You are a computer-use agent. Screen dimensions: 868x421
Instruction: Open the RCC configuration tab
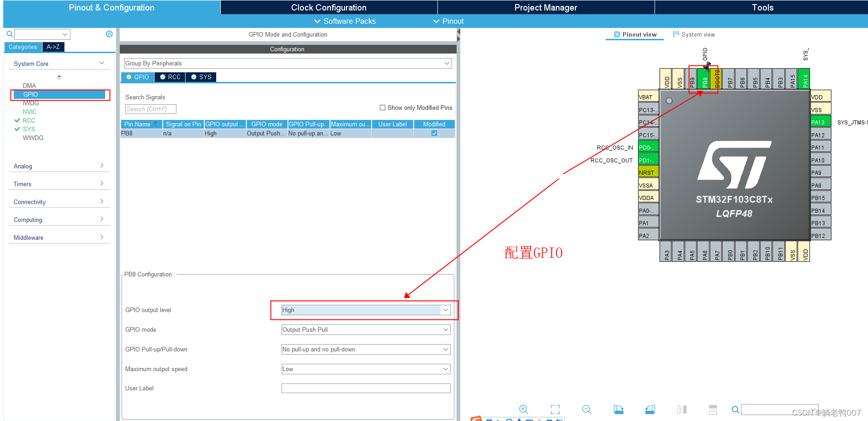[x=170, y=77]
